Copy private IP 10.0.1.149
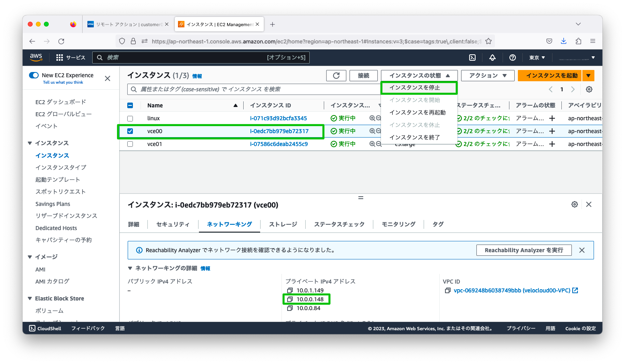Viewport: 625px width, 364px height. (x=290, y=290)
